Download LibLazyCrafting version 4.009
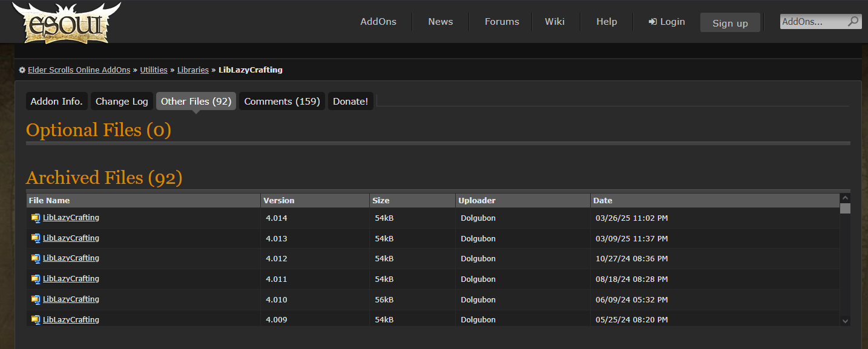The image size is (868, 349). (x=71, y=320)
